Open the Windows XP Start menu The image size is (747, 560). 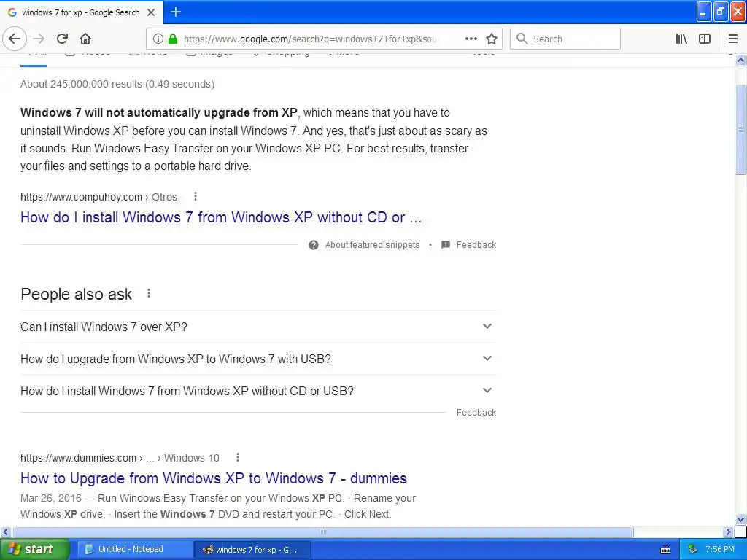pyautogui.click(x=34, y=549)
